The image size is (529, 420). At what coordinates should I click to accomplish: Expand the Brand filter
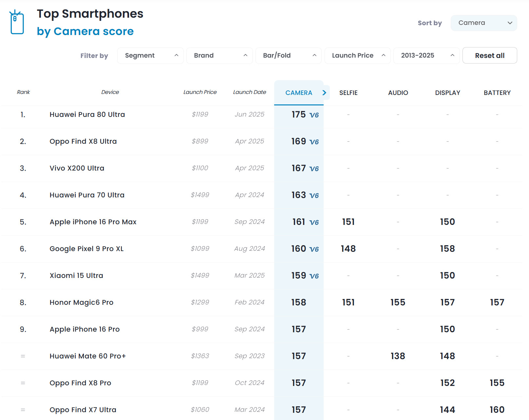219,56
